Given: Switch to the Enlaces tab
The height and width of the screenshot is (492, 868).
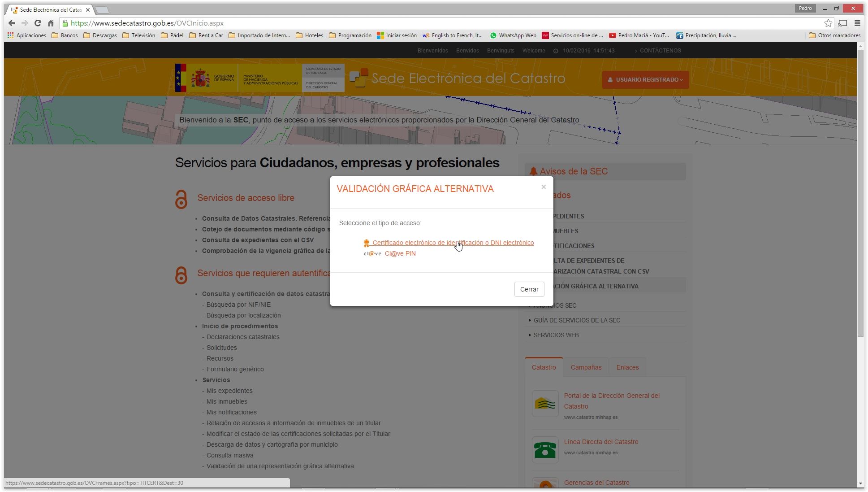Looking at the screenshot, I should [x=627, y=367].
